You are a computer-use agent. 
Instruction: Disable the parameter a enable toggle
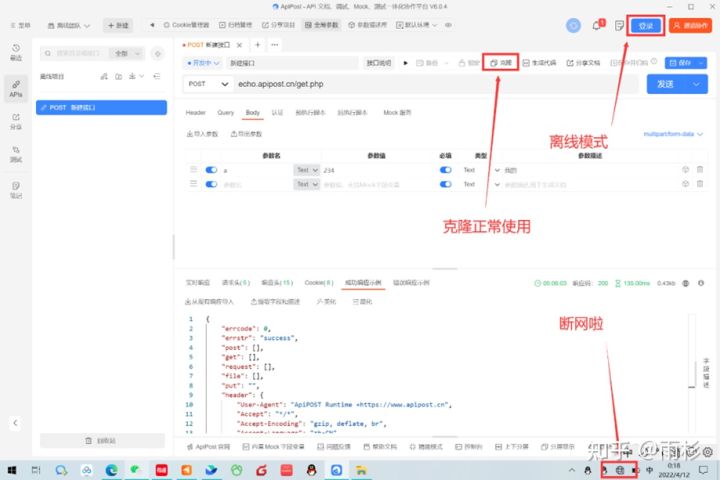pos(211,170)
